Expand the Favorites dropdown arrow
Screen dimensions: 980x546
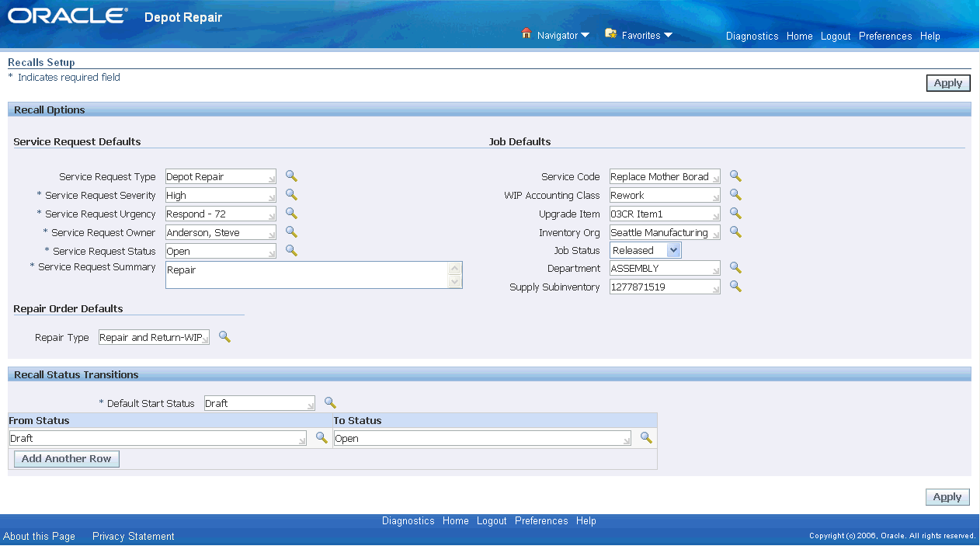668,36
